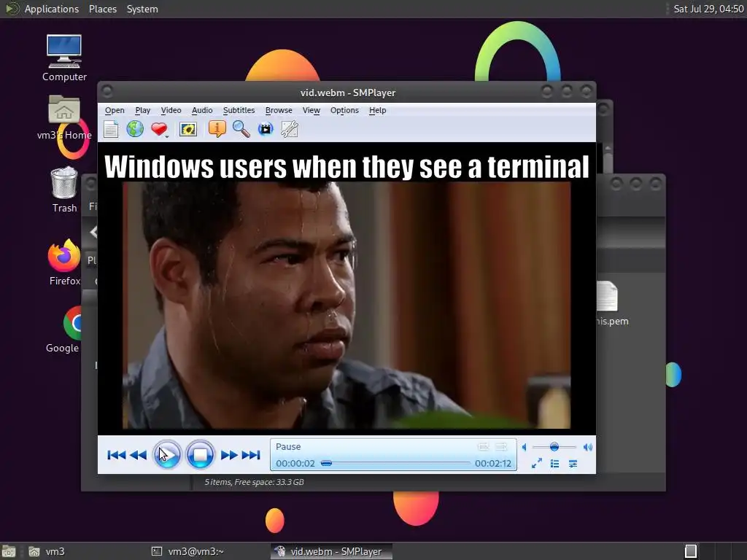The height and width of the screenshot is (560, 747).
Task: Show file information with the orange info icon
Action: click(x=217, y=129)
